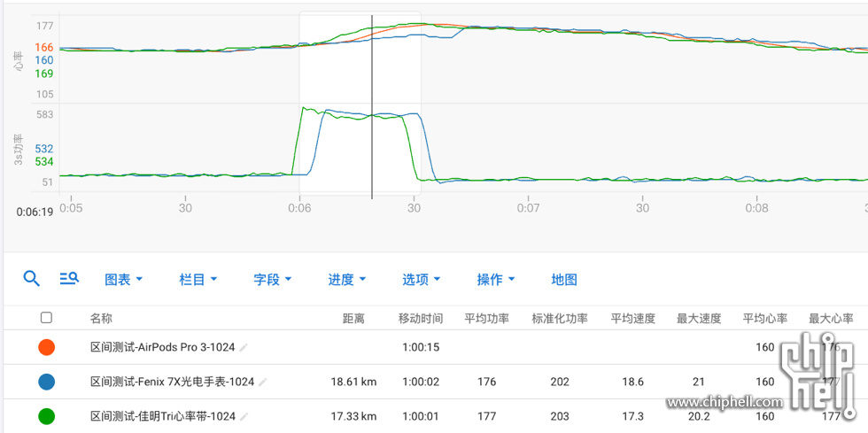This screenshot has height=433, width=868.
Task: Sort by 平均功率 column header
Action: [x=487, y=319]
